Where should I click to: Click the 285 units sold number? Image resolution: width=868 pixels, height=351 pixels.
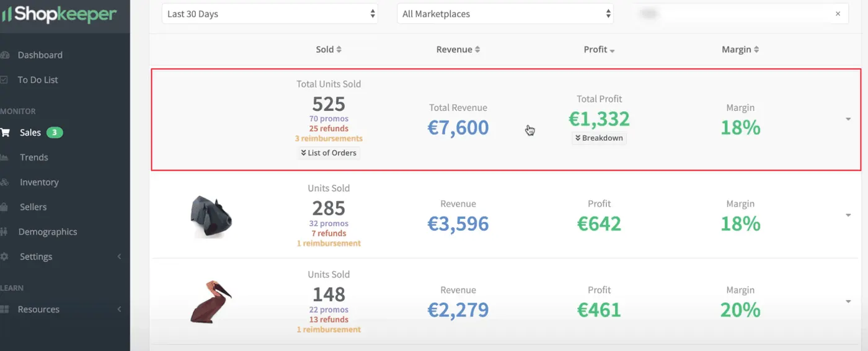point(329,208)
